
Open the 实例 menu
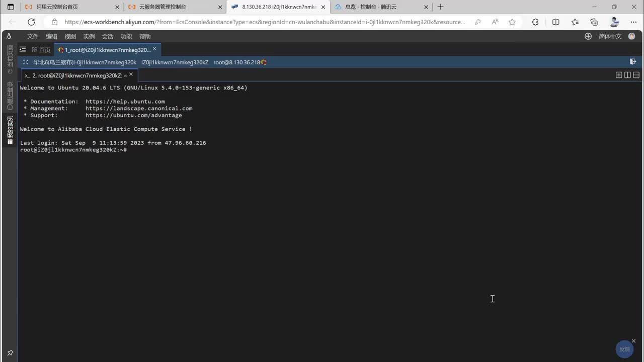pyautogui.click(x=89, y=37)
